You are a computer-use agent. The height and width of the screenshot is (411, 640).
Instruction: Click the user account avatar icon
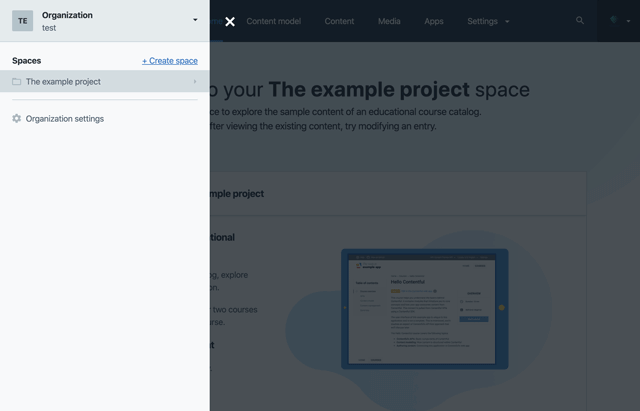coord(613,20)
